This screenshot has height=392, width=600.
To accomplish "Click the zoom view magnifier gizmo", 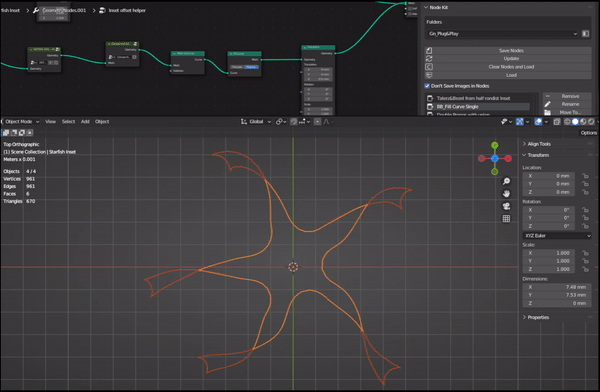I will pyautogui.click(x=506, y=181).
